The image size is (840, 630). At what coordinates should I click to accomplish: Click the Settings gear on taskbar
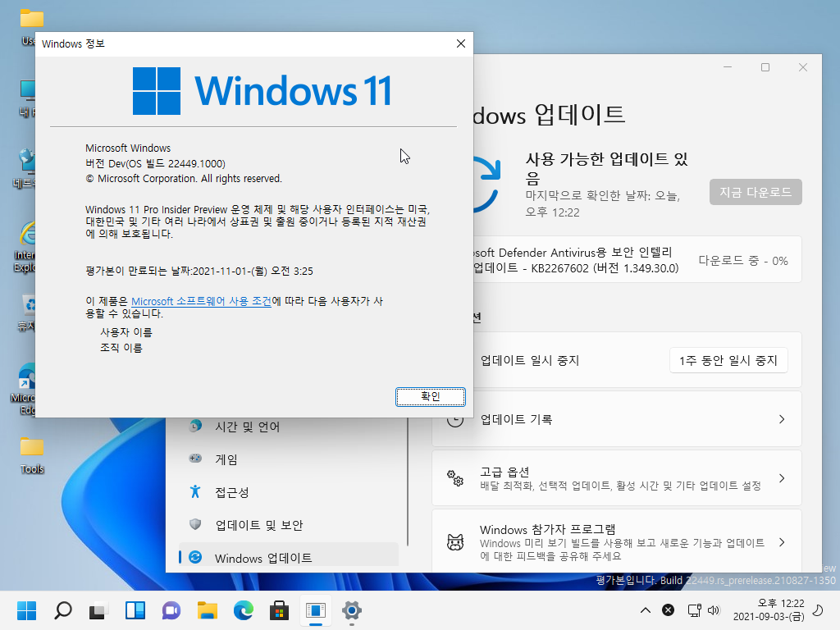click(351, 610)
